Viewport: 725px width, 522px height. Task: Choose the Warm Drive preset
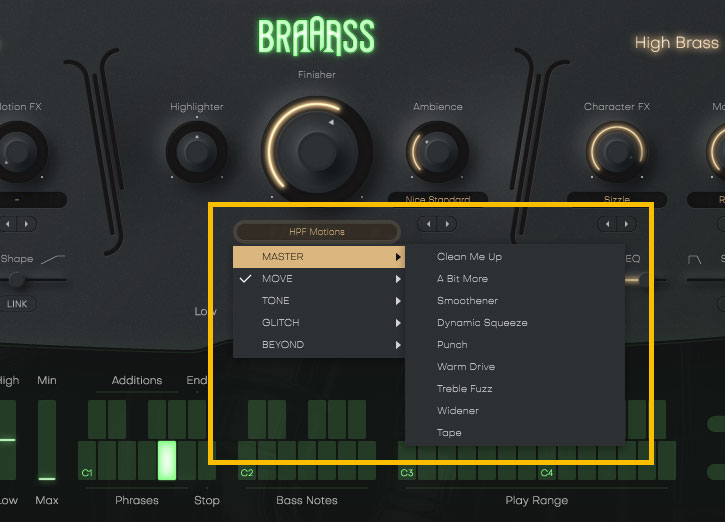(466, 367)
